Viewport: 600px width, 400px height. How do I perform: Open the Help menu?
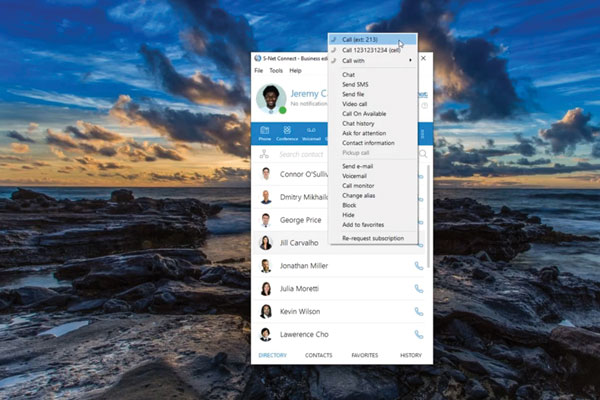click(x=295, y=70)
